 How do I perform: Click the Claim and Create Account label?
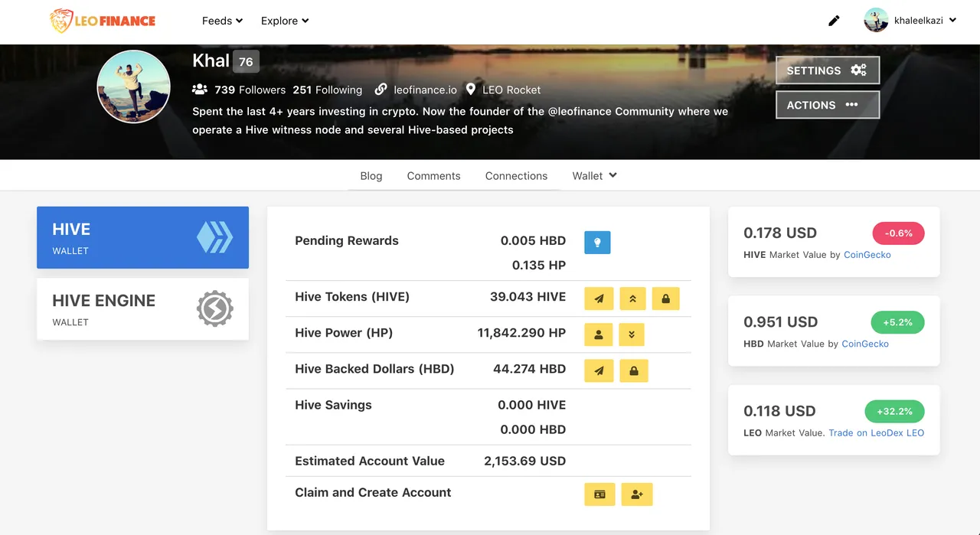tap(373, 492)
